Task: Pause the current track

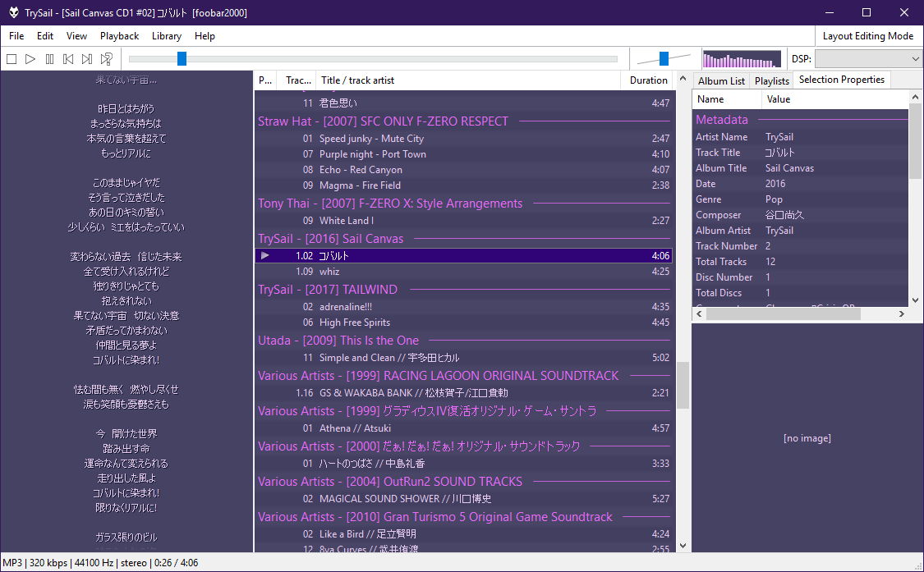Action: tap(49, 59)
